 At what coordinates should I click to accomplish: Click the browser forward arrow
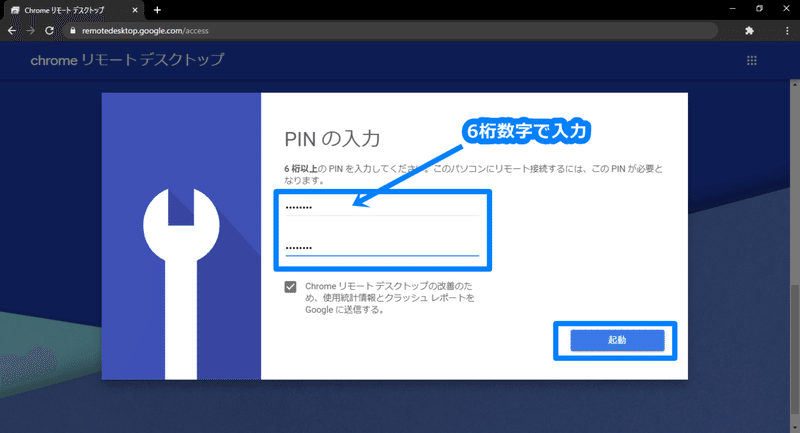tap(31, 31)
